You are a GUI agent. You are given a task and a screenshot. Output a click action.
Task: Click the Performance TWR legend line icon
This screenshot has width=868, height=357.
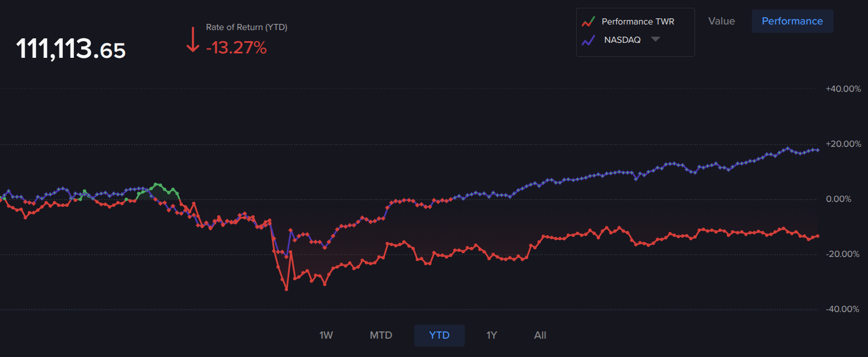(588, 22)
